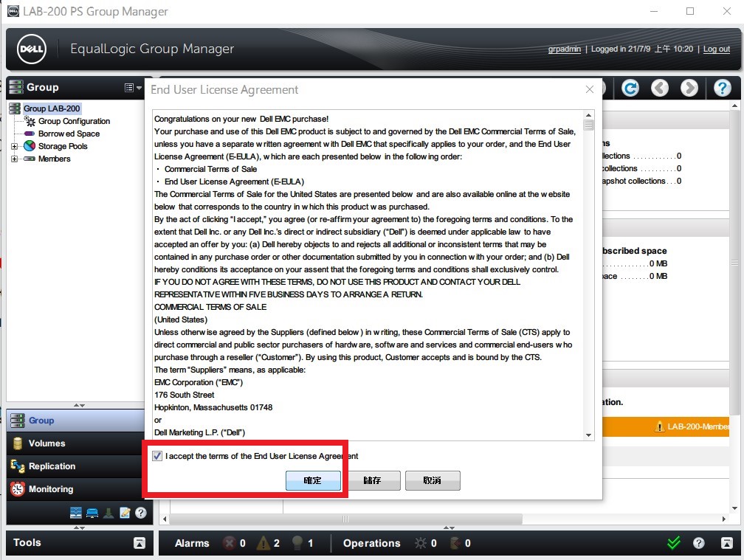Click the LAB-200-Member orange alert bar
The width and height of the screenshot is (744, 560).
pos(666,426)
